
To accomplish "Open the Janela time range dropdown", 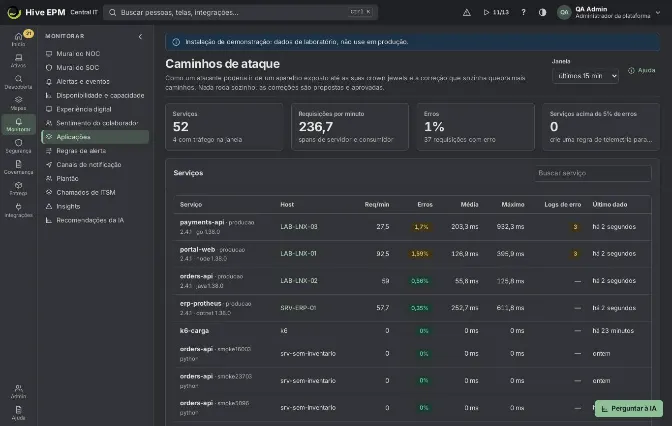I will [x=585, y=76].
